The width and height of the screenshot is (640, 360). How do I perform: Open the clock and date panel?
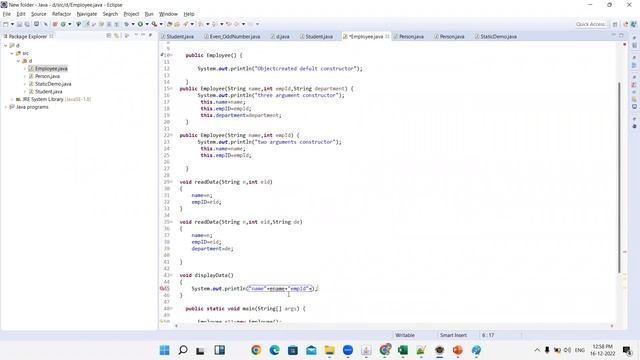602,350
